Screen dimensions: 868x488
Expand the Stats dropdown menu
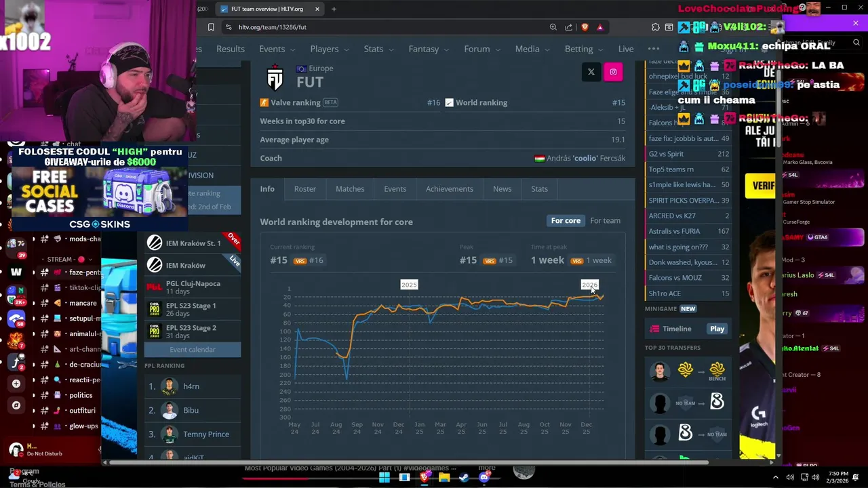378,49
